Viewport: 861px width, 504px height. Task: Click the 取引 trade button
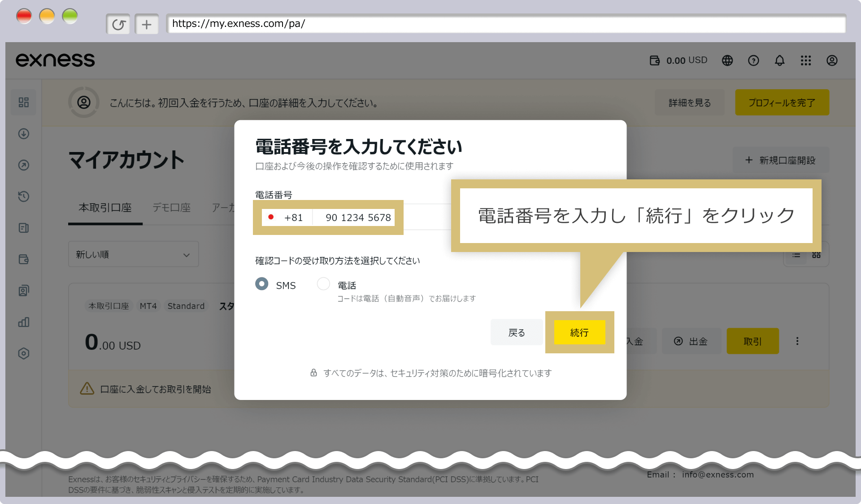coord(752,341)
